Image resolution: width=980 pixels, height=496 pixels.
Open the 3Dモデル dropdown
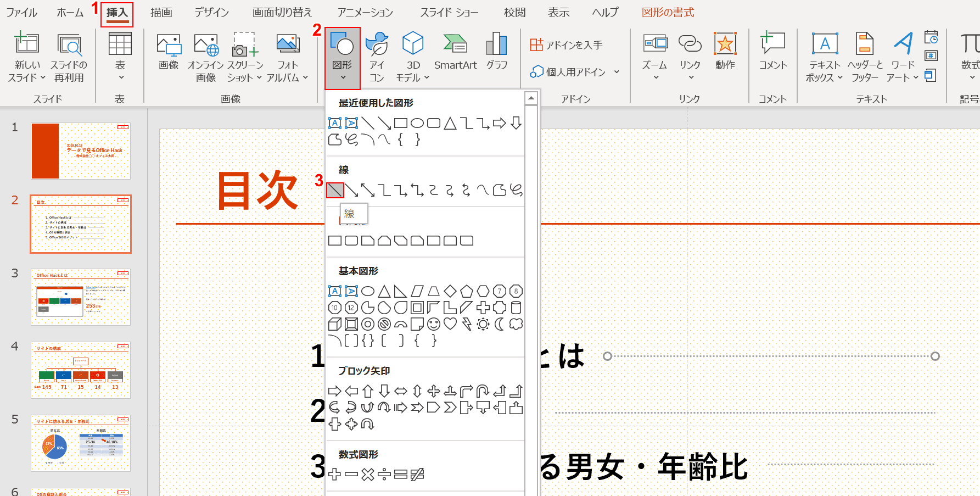pos(413,58)
